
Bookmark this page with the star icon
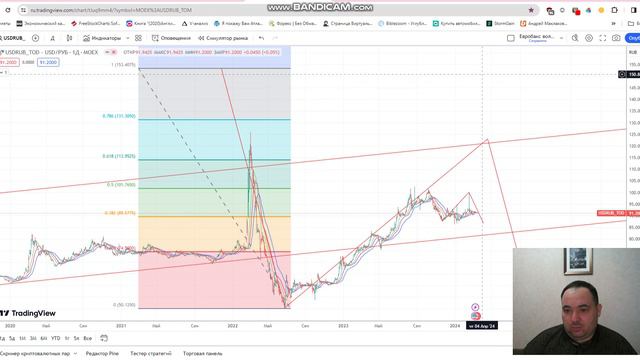point(531,10)
